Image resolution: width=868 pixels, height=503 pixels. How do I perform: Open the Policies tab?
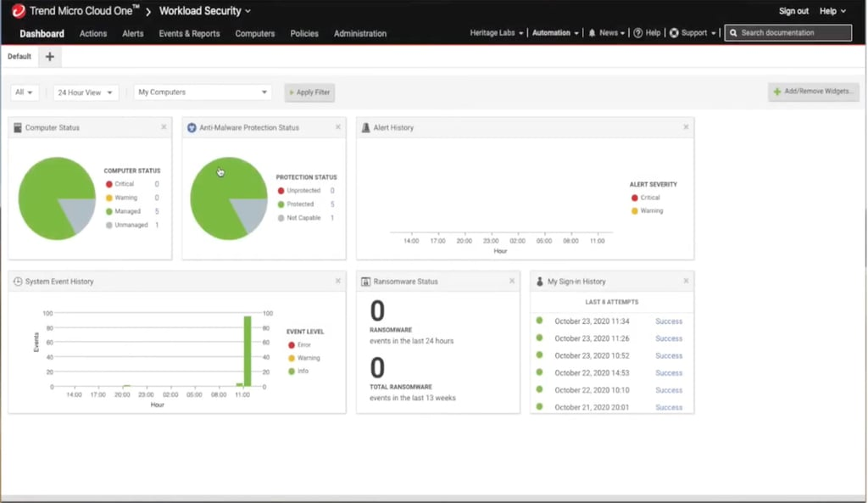click(304, 33)
